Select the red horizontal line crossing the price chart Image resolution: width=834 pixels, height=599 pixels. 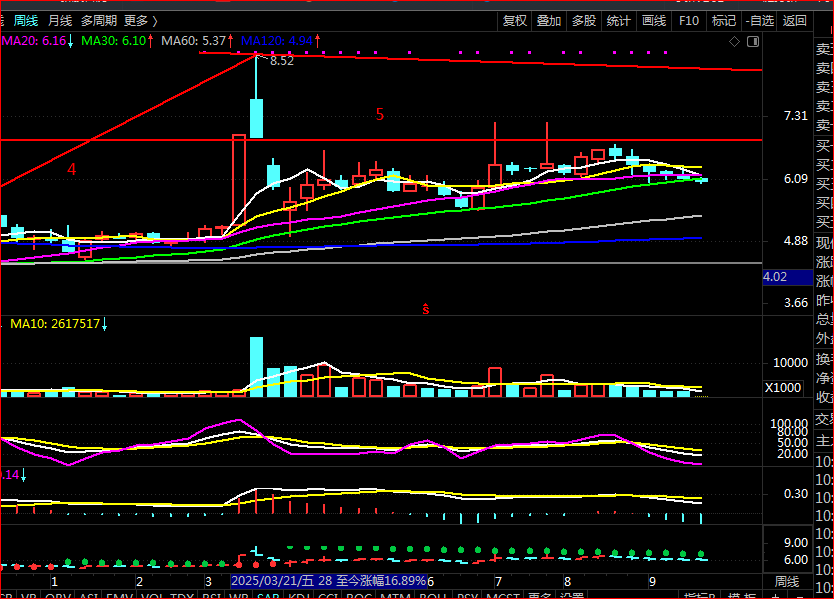click(x=381, y=140)
